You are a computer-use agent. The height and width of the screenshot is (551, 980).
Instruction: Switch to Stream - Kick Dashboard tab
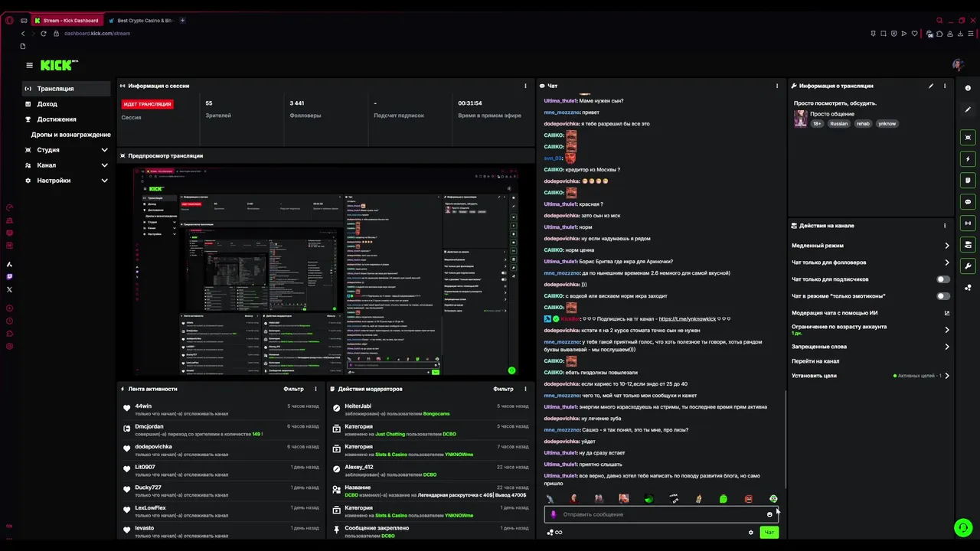click(67, 21)
